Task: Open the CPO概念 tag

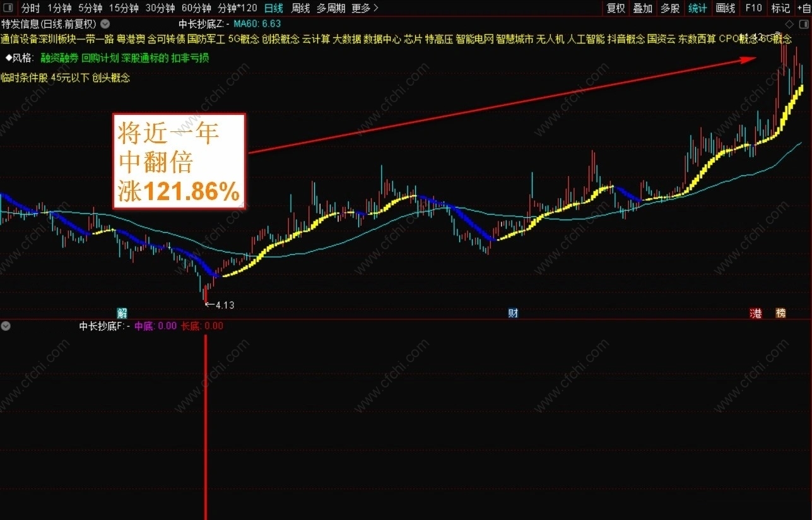Action: 737,39
